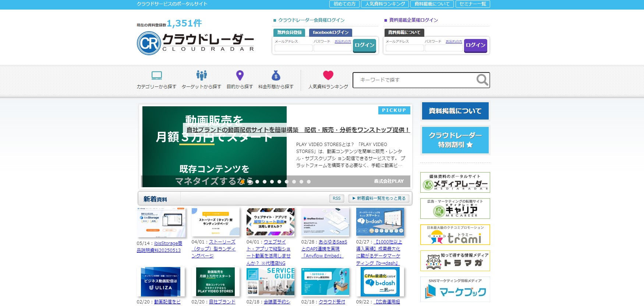Open マーケブック banner
Viewport: 644px width, 306px height.
pos(455,289)
